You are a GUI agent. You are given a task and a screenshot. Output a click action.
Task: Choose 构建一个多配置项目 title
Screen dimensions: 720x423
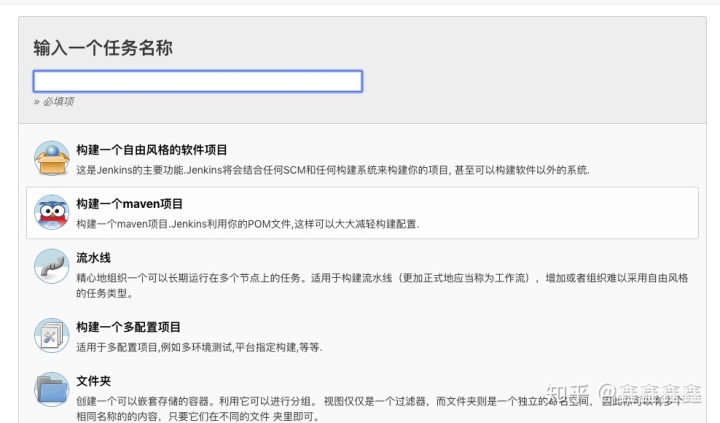coord(128,327)
